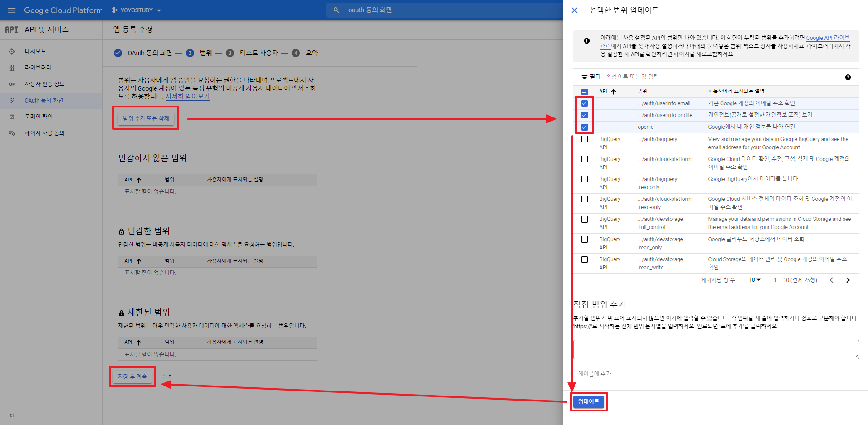The height and width of the screenshot is (425, 868).
Task: Click the project selector dots icon
Action: coord(115,10)
